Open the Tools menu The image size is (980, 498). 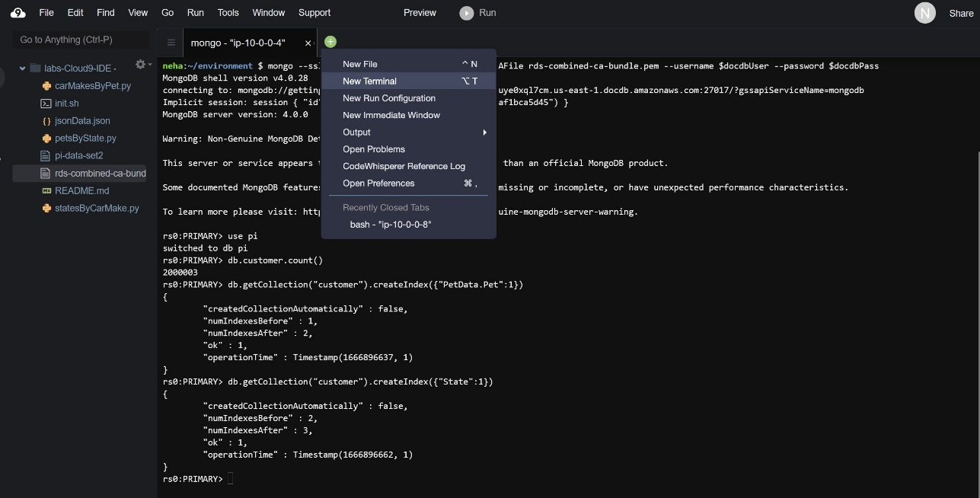tap(228, 12)
